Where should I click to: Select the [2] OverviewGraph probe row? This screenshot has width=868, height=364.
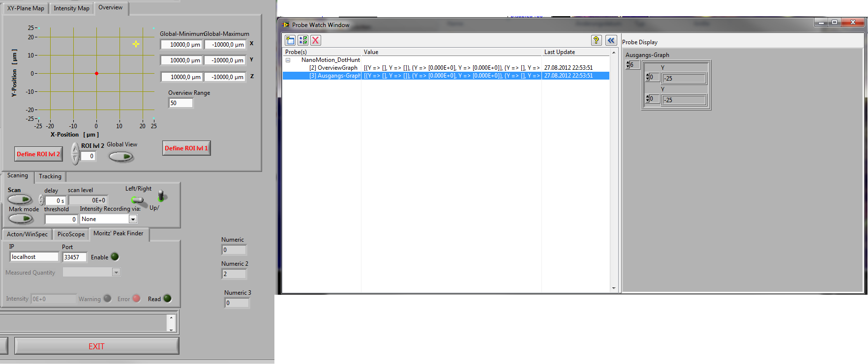click(446, 68)
